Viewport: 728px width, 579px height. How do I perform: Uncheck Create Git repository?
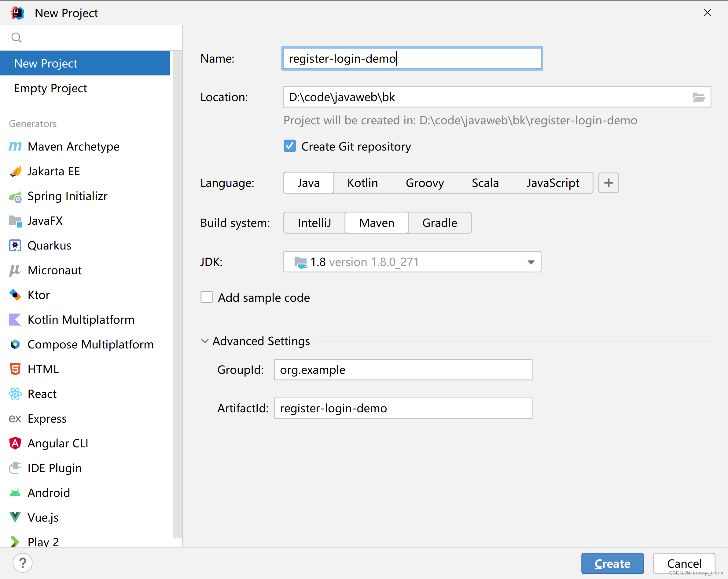point(289,146)
